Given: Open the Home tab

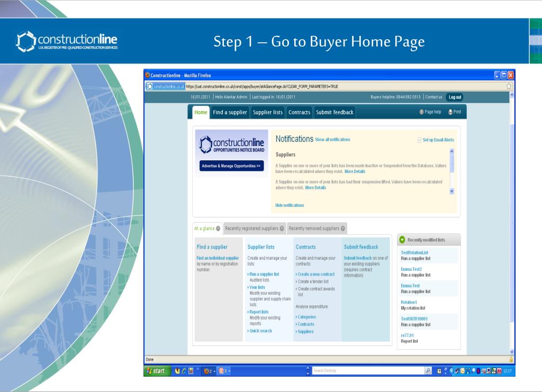Looking at the screenshot, I should pyautogui.click(x=201, y=112).
